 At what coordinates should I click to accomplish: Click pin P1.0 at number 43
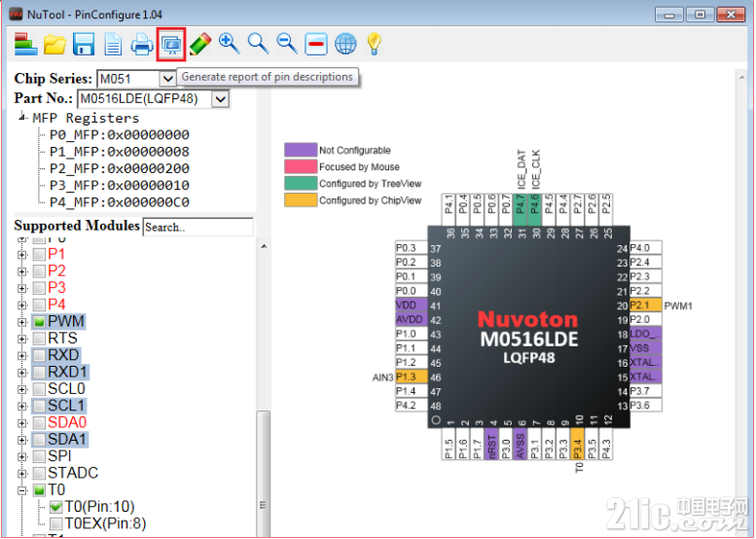point(412,334)
